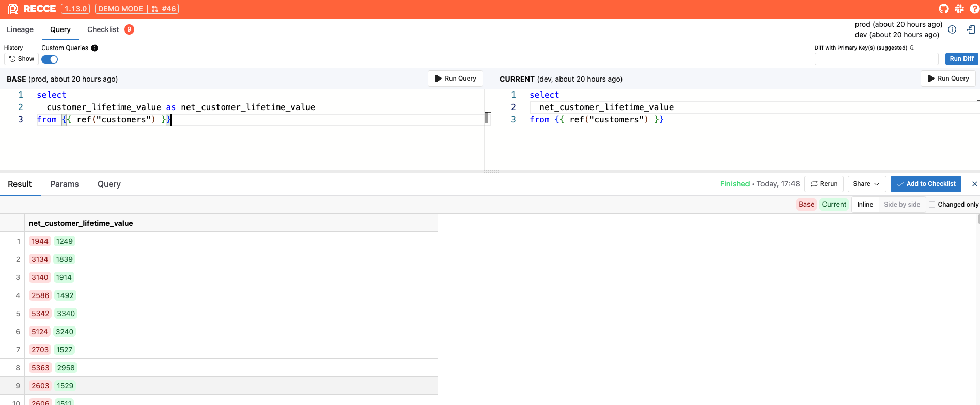Click current value 3340 in row 5

coord(66,314)
